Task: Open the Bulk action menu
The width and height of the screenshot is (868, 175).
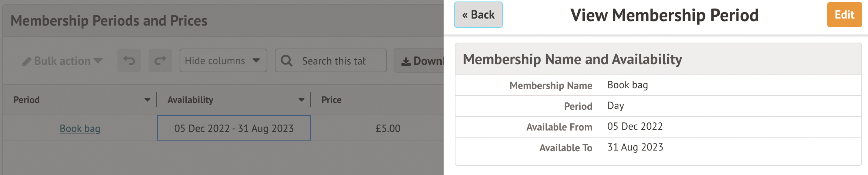Action: pyautogui.click(x=62, y=61)
